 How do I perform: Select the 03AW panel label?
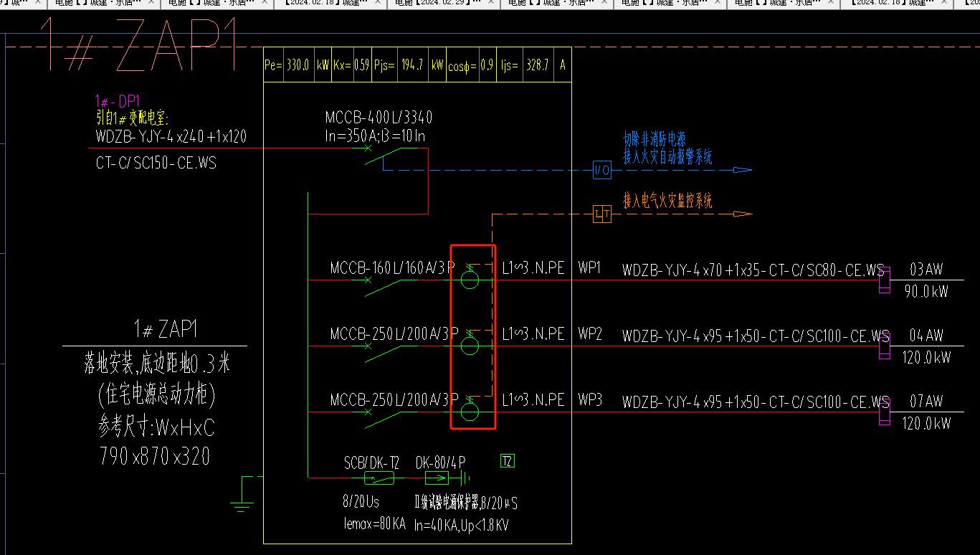tap(926, 270)
